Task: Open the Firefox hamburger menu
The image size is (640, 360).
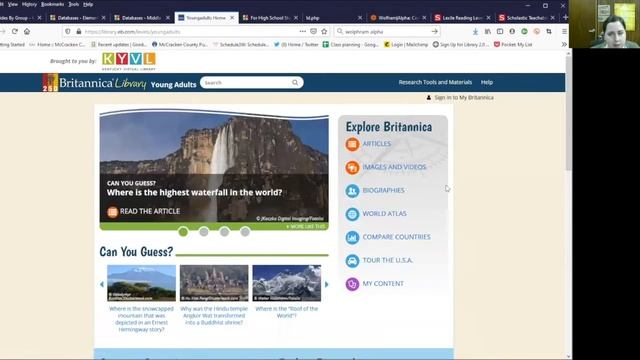Action: 564,31
